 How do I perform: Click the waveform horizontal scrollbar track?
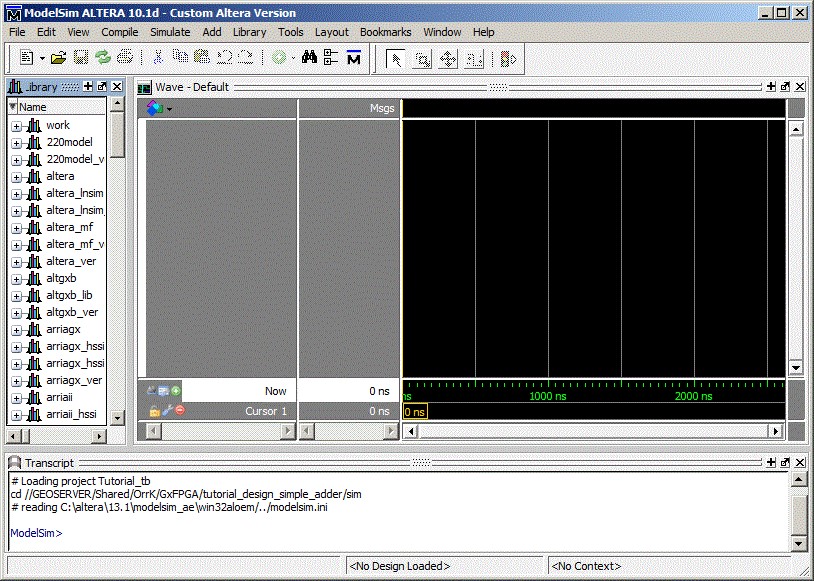point(592,431)
